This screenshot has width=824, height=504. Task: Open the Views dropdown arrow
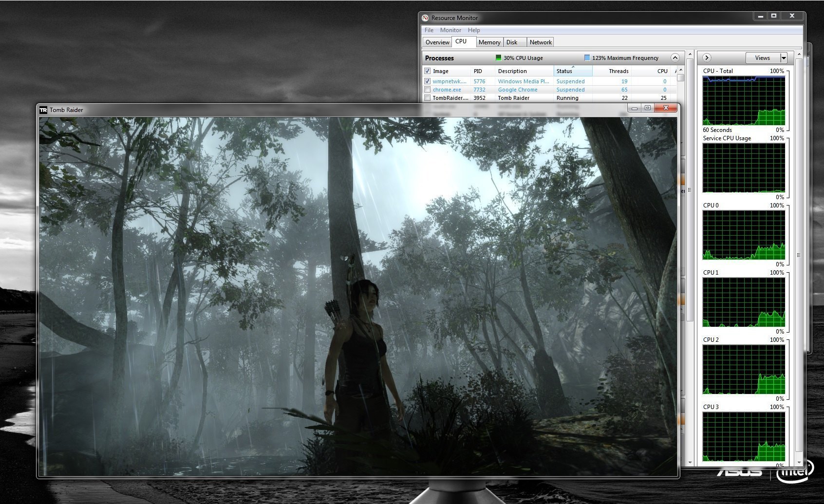coord(784,58)
